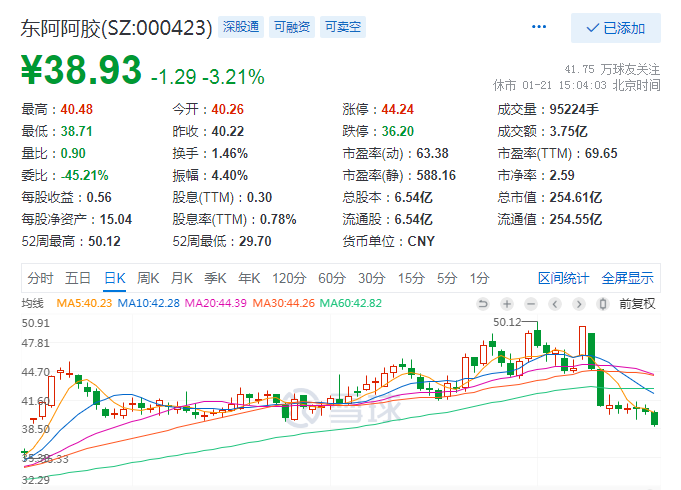Image resolution: width=681 pixels, height=490 pixels.
Task: Open the three-dot more options menu
Action: (539, 27)
